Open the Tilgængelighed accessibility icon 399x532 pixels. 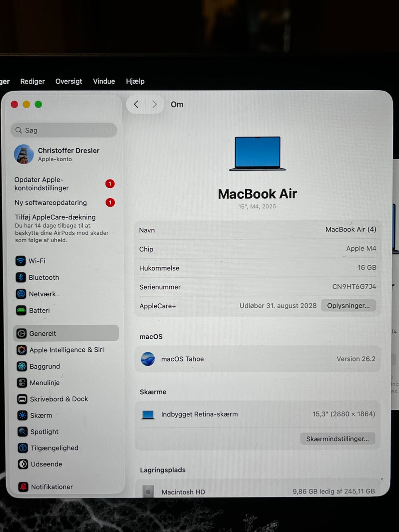coord(23,448)
